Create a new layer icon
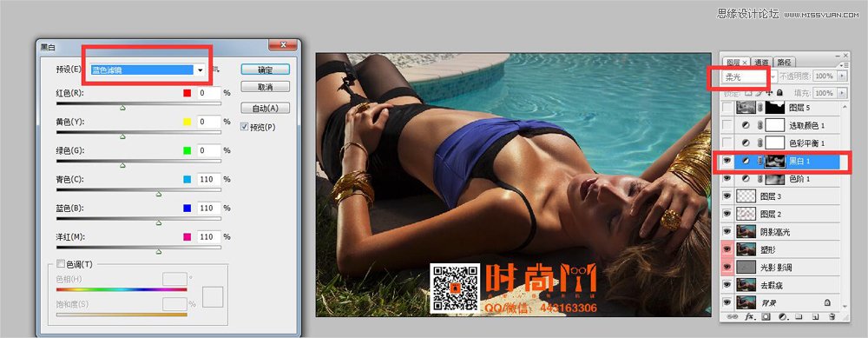The height and width of the screenshot is (338, 868). [815, 317]
